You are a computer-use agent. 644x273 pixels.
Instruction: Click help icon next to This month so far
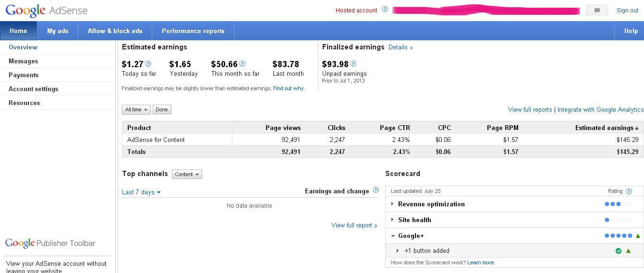coord(243,63)
